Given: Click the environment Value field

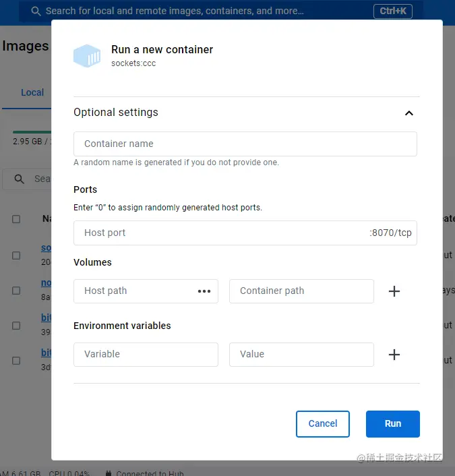Looking at the screenshot, I should [301, 355].
